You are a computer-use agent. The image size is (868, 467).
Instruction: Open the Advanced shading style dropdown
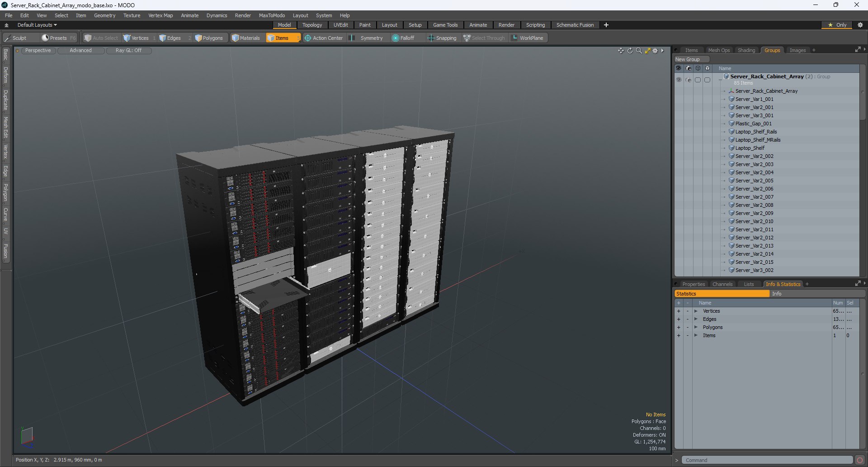coord(80,51)
